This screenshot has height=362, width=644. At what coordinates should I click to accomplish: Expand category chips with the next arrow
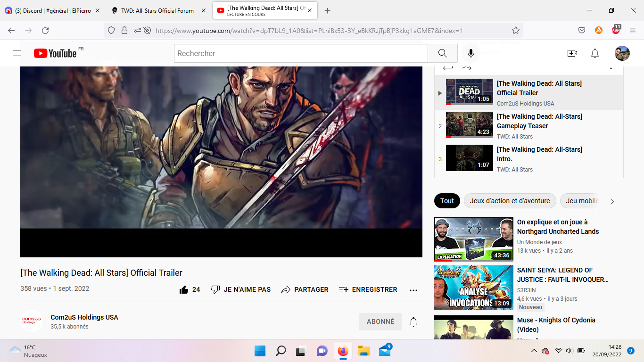pyautogui.click(x=612, y=201)
